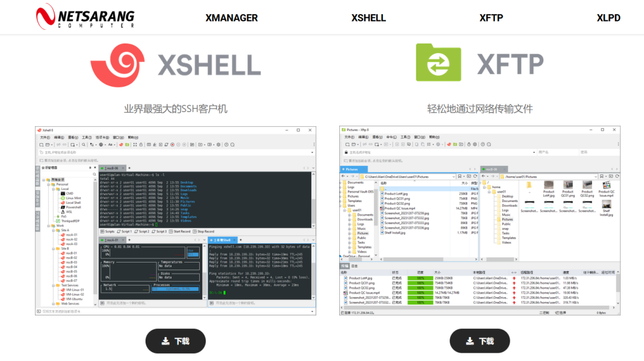Toggle red record icon in Xshell toolbar
644x361 pixels.
pyautogui.click(x=172, y=145)
